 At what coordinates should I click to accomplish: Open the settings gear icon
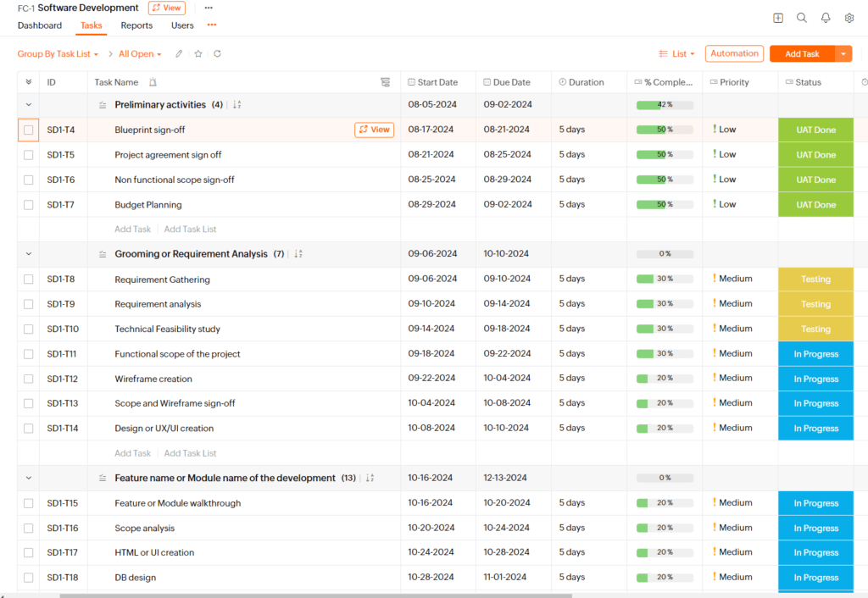[x=849, y=18]
